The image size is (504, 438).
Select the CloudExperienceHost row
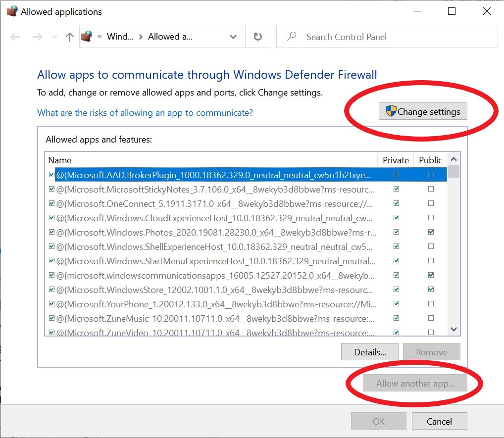click(246, 218)
